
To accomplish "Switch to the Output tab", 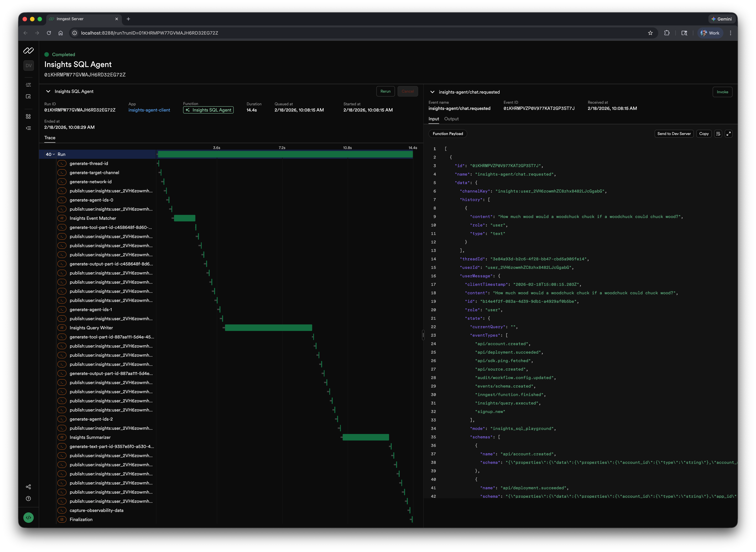I will tap(451, 119).
